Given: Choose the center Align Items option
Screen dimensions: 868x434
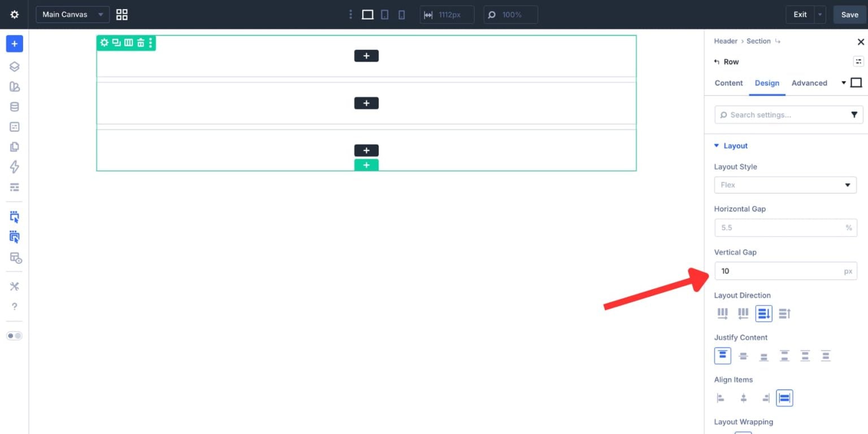Looking at the screenshot, I should tap(744, 398).
